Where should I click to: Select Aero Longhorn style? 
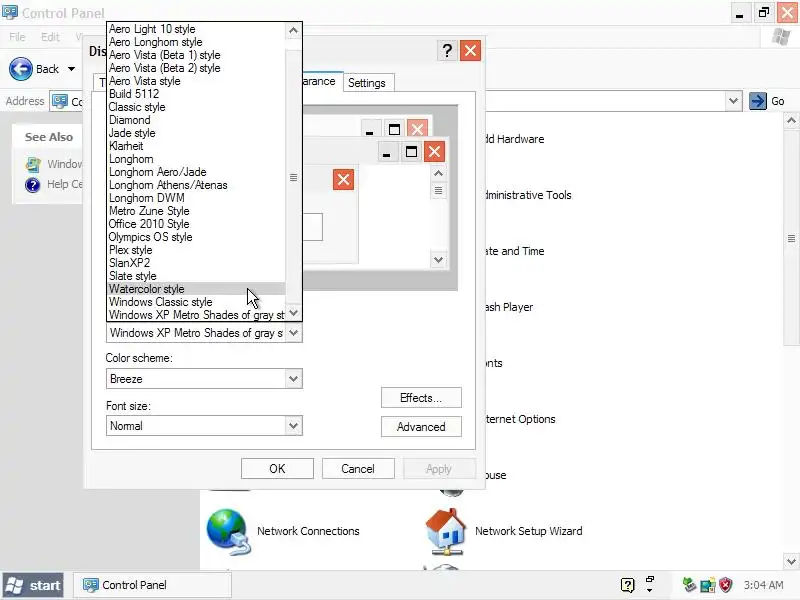click(x=196, y=42)
